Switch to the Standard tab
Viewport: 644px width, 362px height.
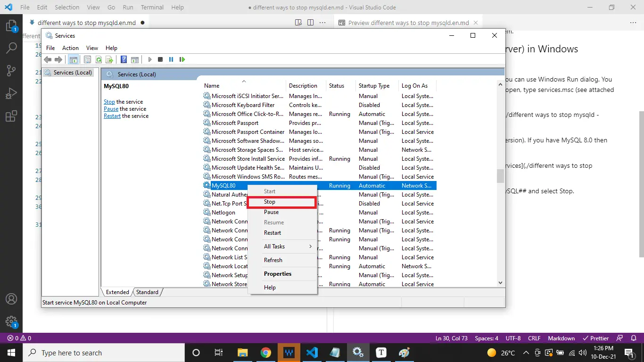148,292
